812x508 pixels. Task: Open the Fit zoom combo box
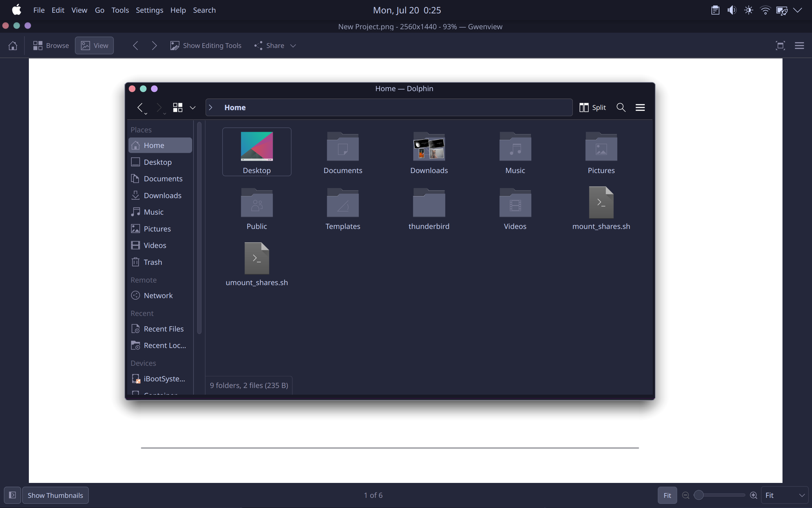784,495
